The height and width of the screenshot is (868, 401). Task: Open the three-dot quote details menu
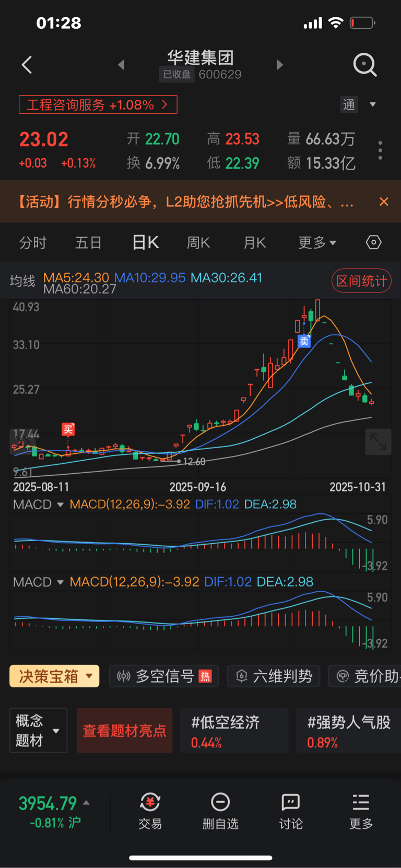(x=380, y=150)
